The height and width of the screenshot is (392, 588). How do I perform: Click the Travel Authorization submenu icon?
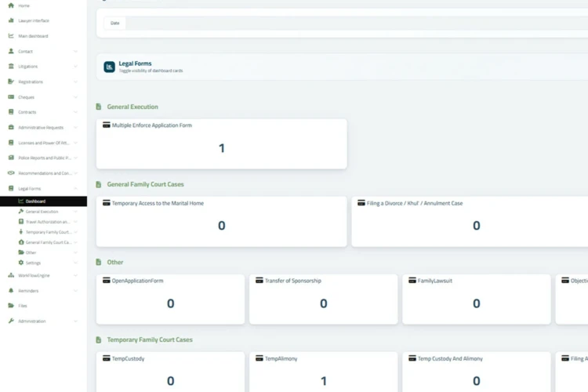tap(21, 222)
